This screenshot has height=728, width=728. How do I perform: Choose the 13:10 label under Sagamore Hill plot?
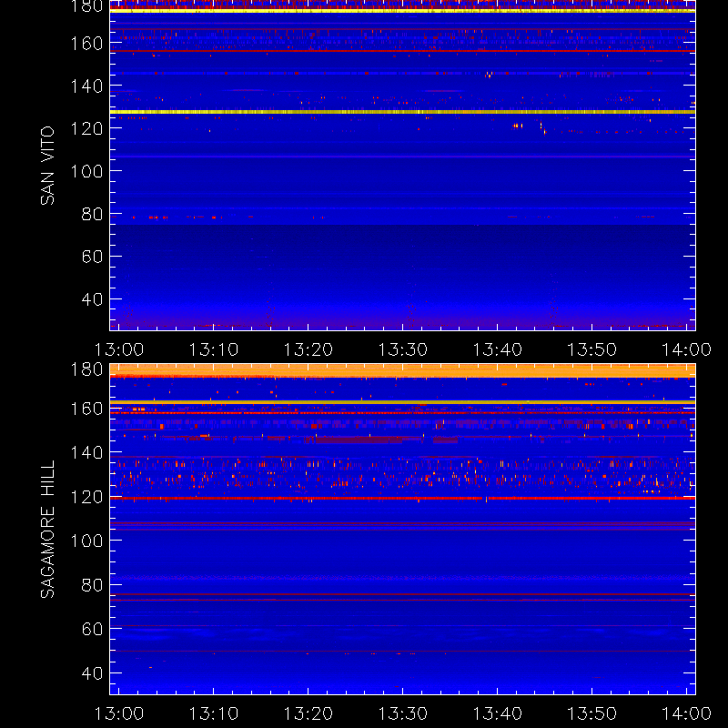[x=214, y=713]
